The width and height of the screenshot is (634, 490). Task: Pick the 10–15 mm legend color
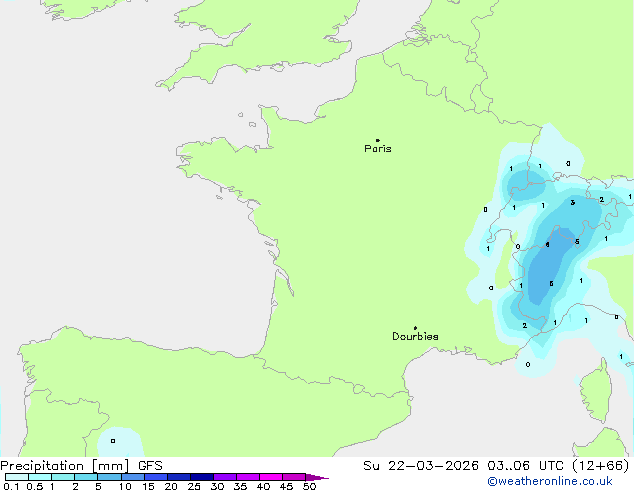point(132,477)
